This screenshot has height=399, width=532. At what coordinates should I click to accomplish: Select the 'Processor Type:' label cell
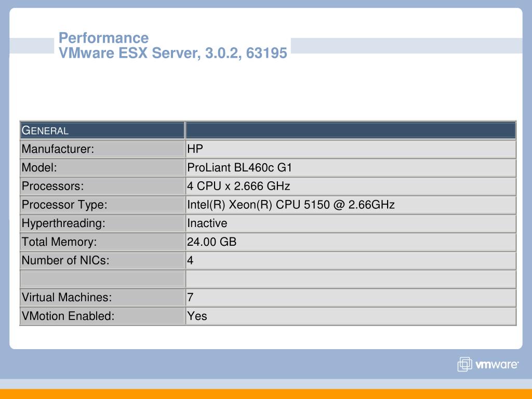point(102,205)
